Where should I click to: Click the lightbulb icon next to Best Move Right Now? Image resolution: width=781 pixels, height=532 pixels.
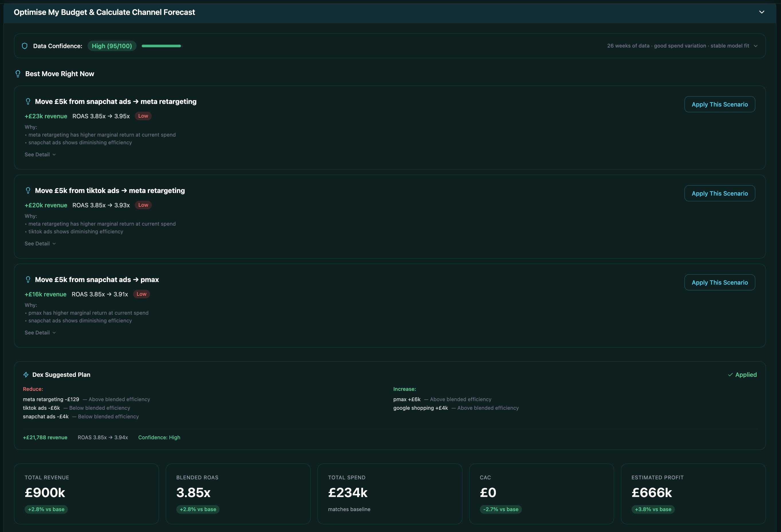click(x=18, y=74)
